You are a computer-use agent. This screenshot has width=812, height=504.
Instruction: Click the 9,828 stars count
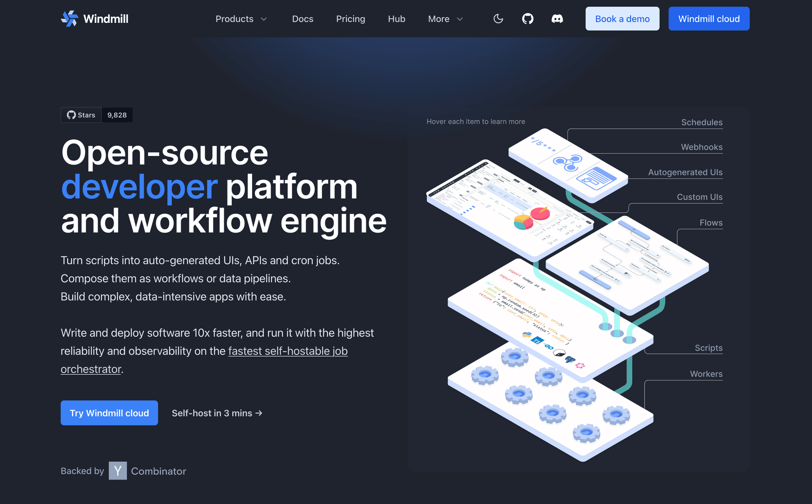click(117, 115)
